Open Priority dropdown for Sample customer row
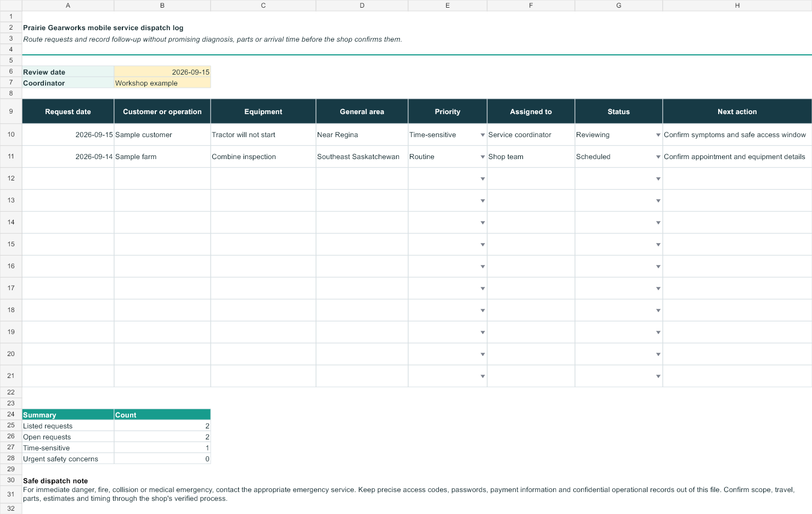 point(482,135)
